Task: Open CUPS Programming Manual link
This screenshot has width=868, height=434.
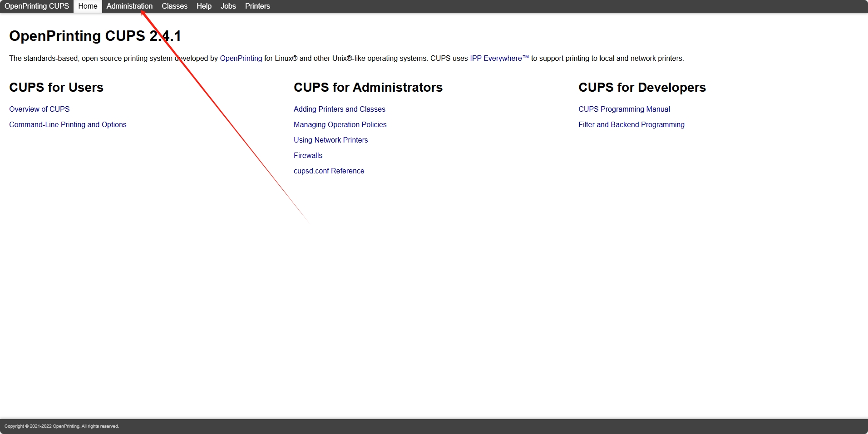Action: [x=624, y=109]
